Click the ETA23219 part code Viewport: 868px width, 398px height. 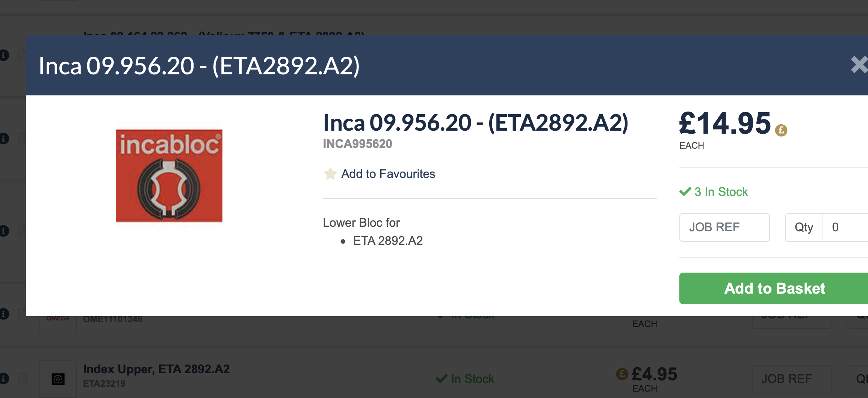[104, 384]
